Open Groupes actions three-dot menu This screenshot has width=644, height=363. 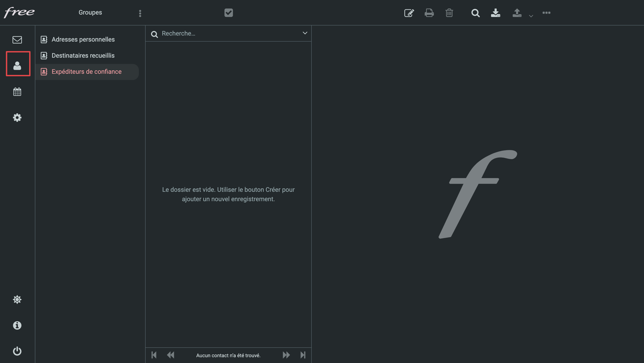coord(140,13)
